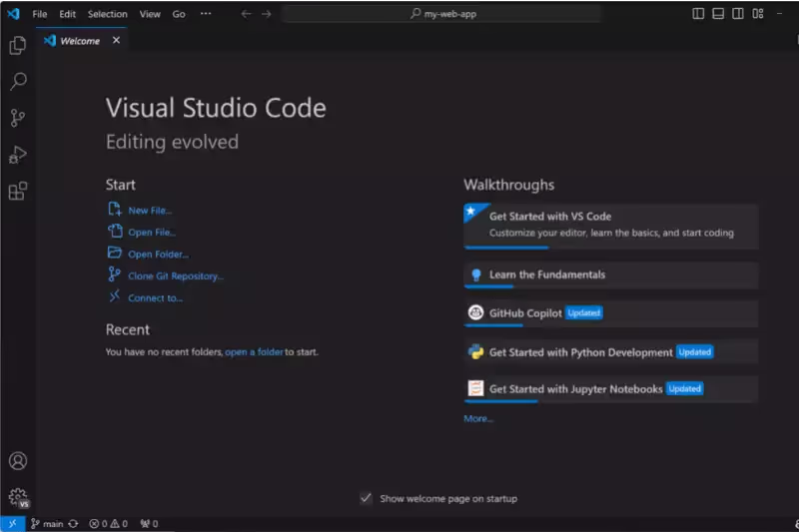Click Updated badge next to Jupyter Notebooks
The width and height of the screenshot is (799, 532).
click(x=684, y=388)
